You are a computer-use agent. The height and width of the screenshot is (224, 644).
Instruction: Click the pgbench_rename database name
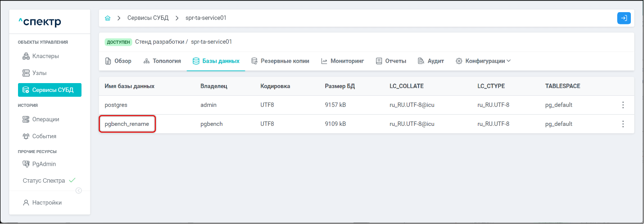point(127,124)
